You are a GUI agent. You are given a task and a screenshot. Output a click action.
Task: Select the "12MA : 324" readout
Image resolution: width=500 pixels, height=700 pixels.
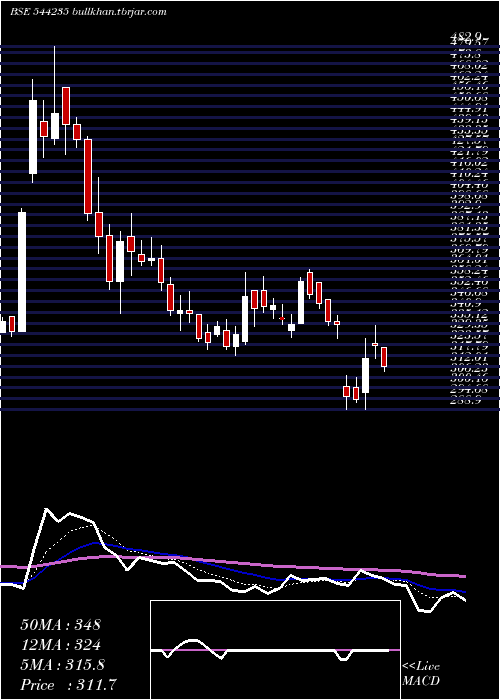pos(60,645)
